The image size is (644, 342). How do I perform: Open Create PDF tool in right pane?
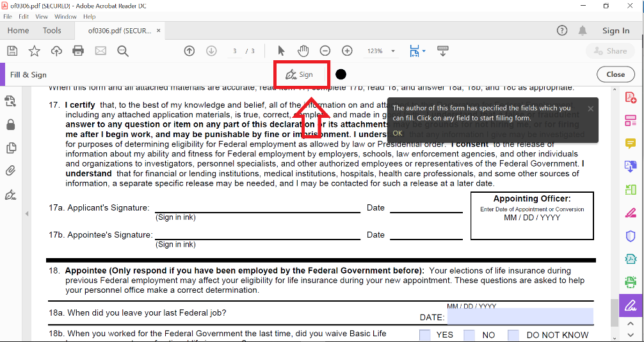click(631, 98)
